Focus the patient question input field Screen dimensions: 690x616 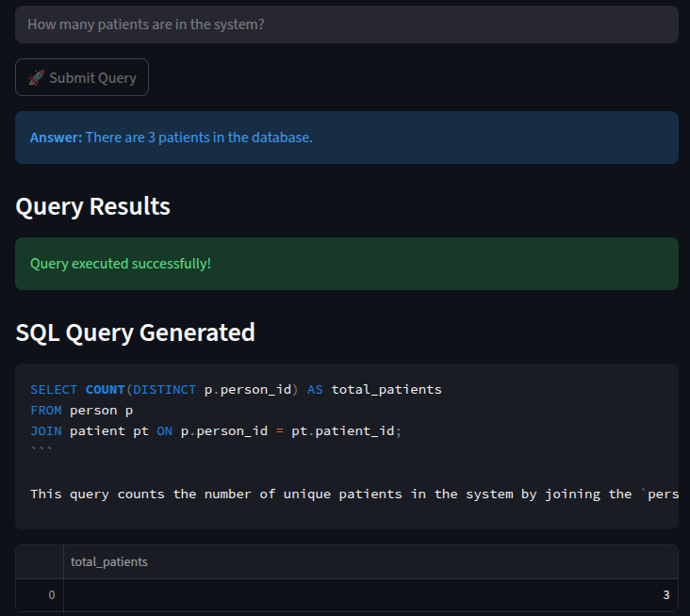tap(346, 24)
